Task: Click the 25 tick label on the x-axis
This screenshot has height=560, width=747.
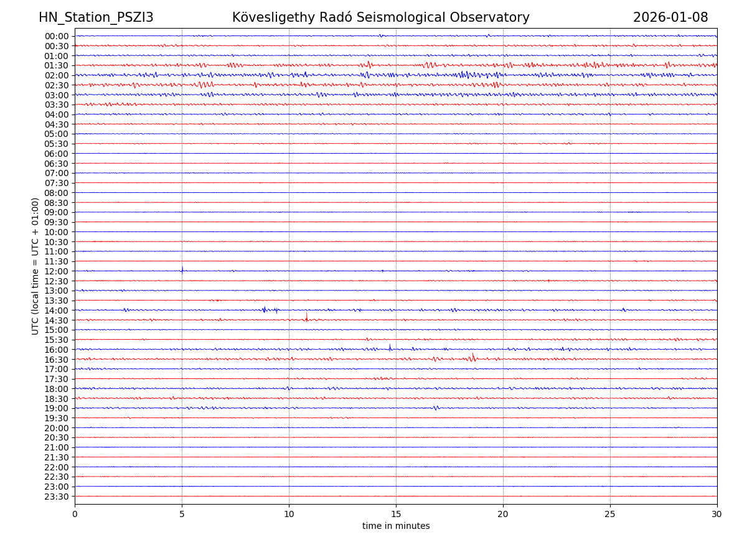Action: coord(610,515)
